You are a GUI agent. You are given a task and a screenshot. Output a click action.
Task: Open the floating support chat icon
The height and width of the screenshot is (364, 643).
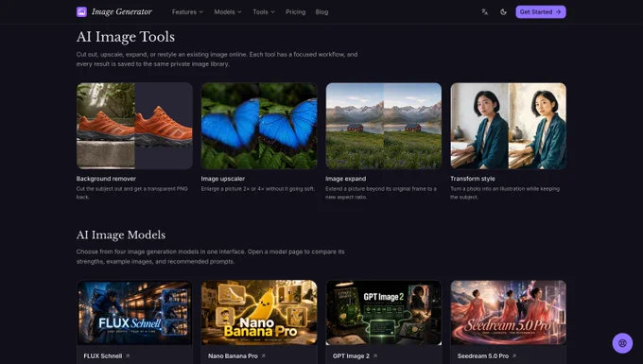tap(622, 343)
